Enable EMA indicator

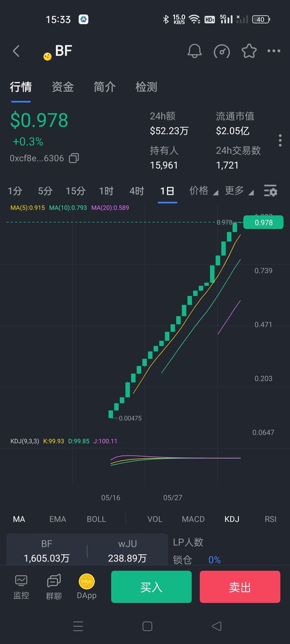pos(57,519)
